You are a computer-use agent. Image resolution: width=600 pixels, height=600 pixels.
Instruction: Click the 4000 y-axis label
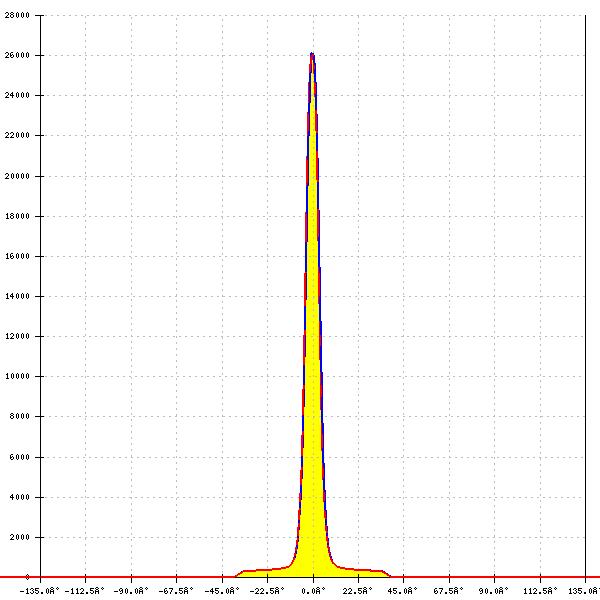point(19,497)
